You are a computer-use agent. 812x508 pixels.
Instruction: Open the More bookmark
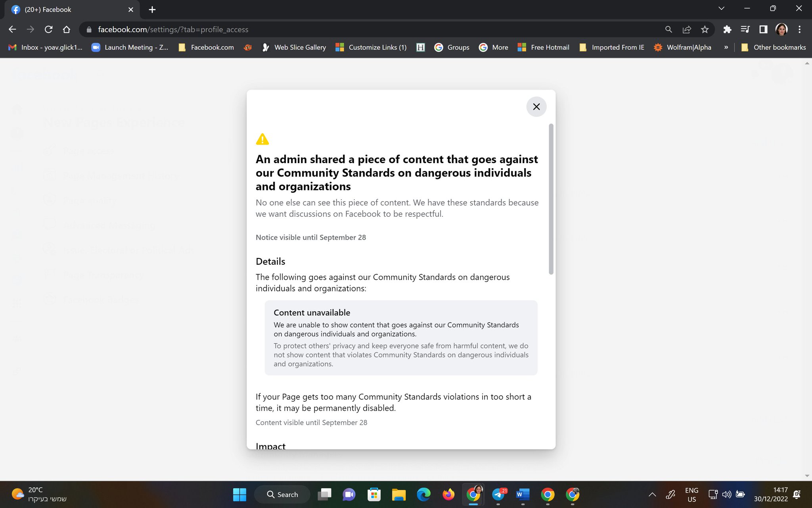coord(494,47)
